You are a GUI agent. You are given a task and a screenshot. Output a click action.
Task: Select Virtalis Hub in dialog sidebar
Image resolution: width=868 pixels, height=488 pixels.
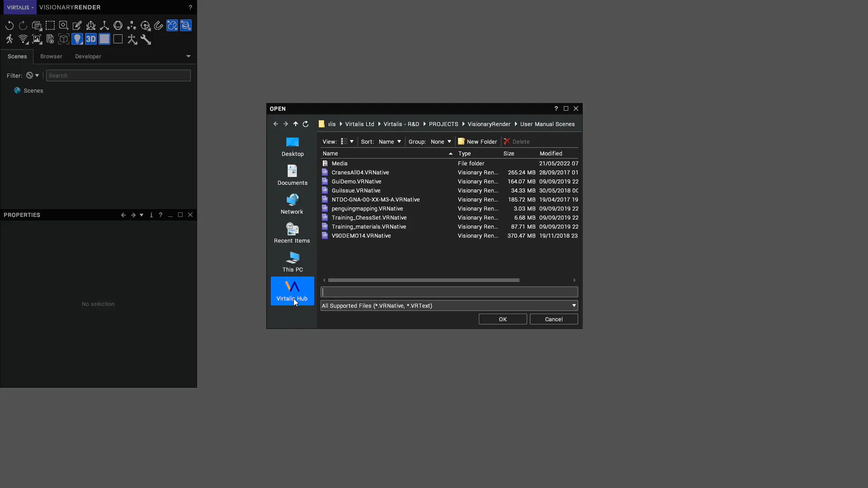292,291
